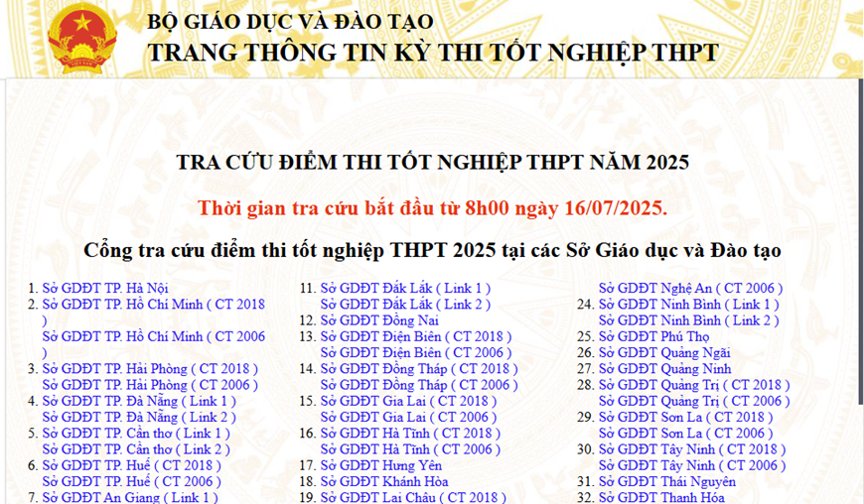Open Sở GDĐT TP. Cần Thơ Link 1
Image resolution: width=864 pixels, height=504 pixels.
point(136,434)
